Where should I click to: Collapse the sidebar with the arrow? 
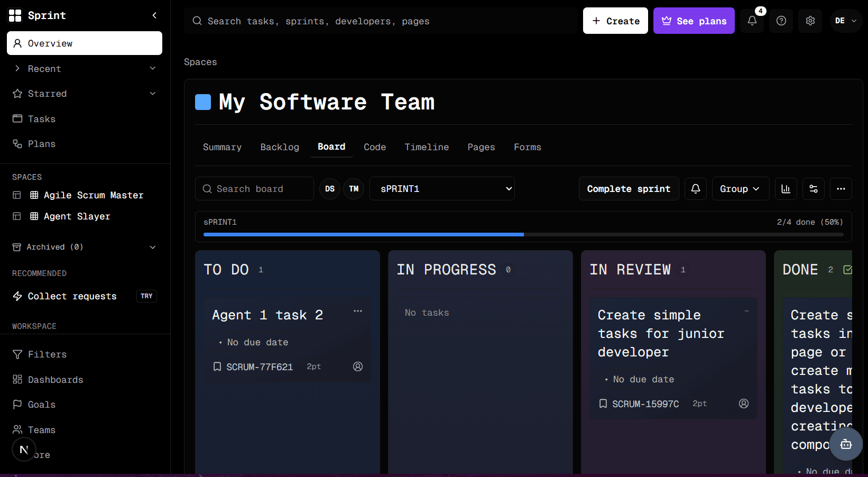(154, 15)
